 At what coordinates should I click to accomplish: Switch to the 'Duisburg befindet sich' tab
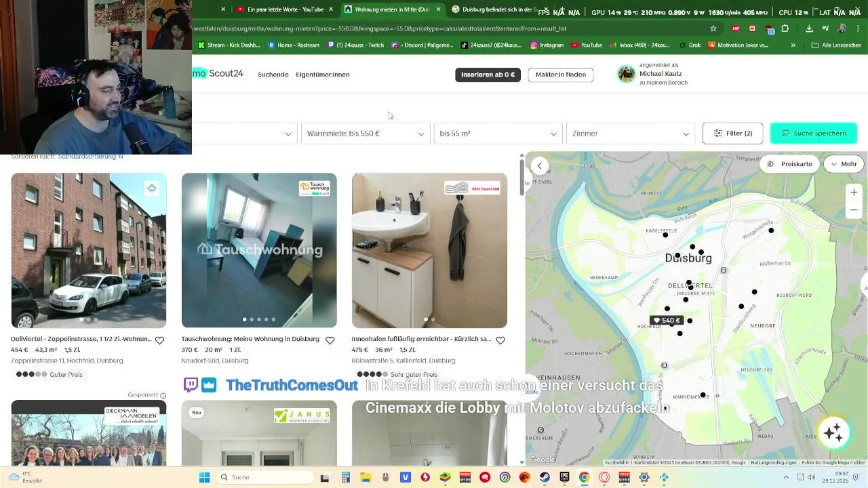494,9
